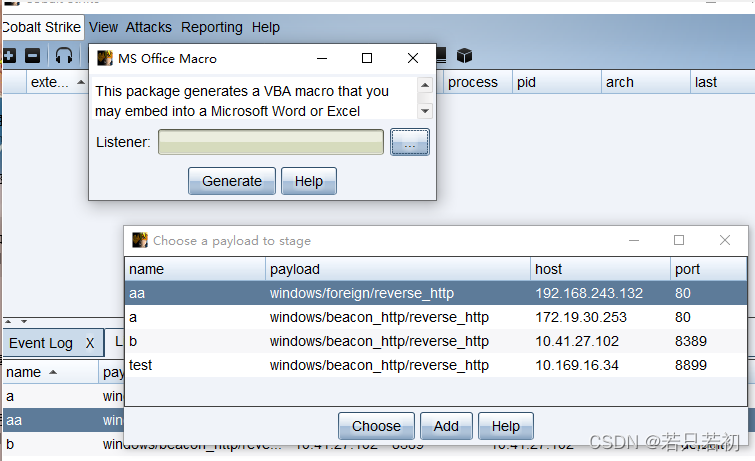Image resolution: width=755 pixels, height=461 pixels.
Task: Select row 'a' in listeners panel
Action: pos(63,396)
